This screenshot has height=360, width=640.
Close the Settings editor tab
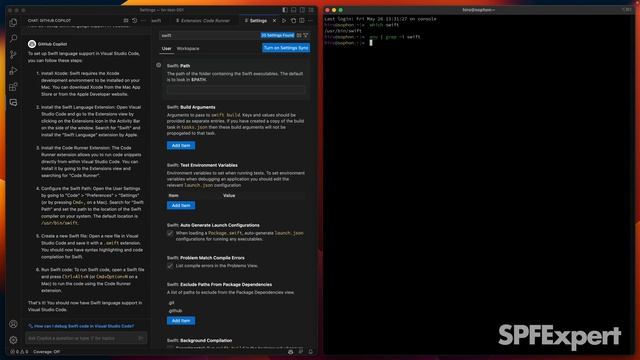click(x=274, y=20)
